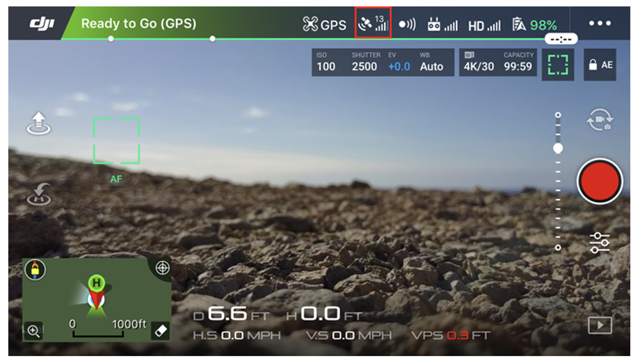This screenshot has height=364, width=639.
Task: Open camera settings sliders icon
Action: pyautogui.click(x=599, y=242)
